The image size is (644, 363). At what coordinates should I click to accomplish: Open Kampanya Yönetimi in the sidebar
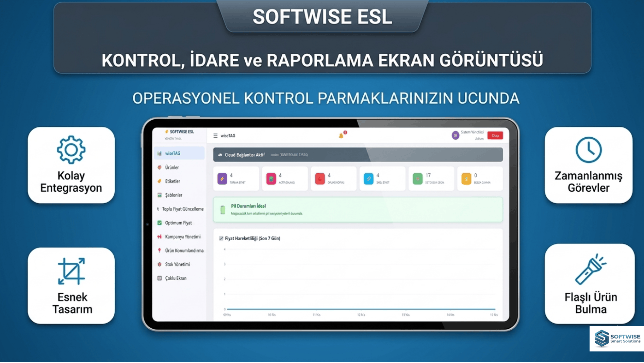(x=179, y=237)
